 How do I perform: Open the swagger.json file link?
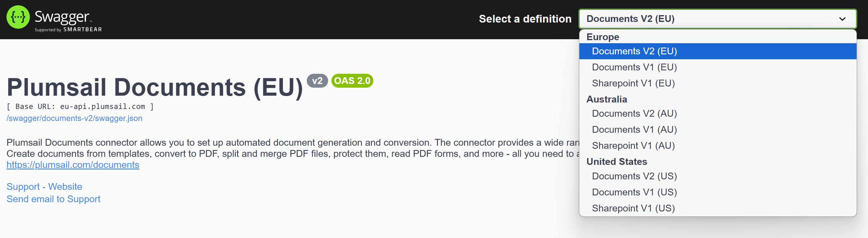(75, 119)
